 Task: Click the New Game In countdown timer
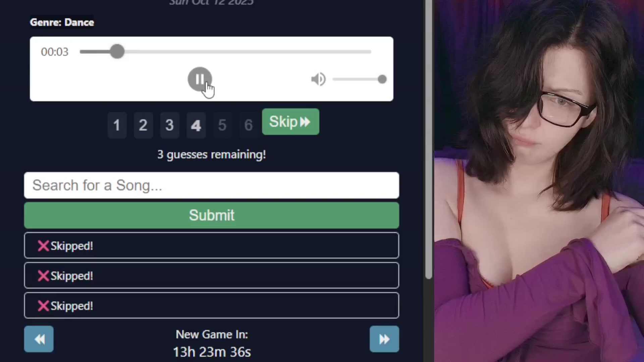pyautogui.click(x=212, y=352)
